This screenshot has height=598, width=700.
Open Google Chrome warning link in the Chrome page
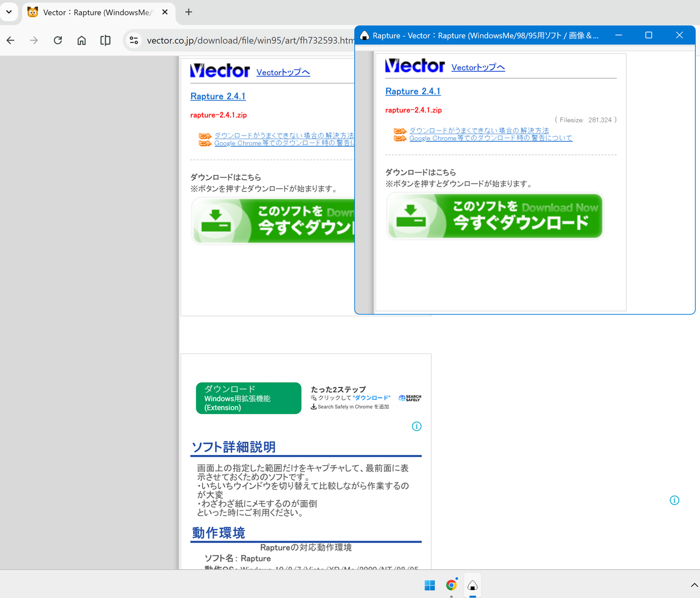tap(284, 143)
